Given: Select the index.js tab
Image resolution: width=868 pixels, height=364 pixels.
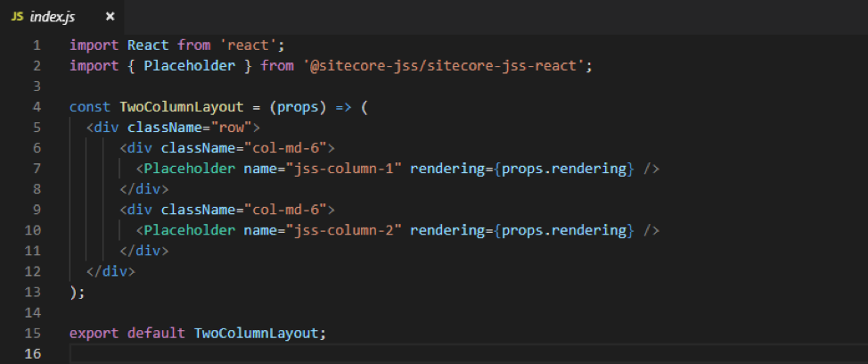Looking at the screenshot, I should coord(55,17).
